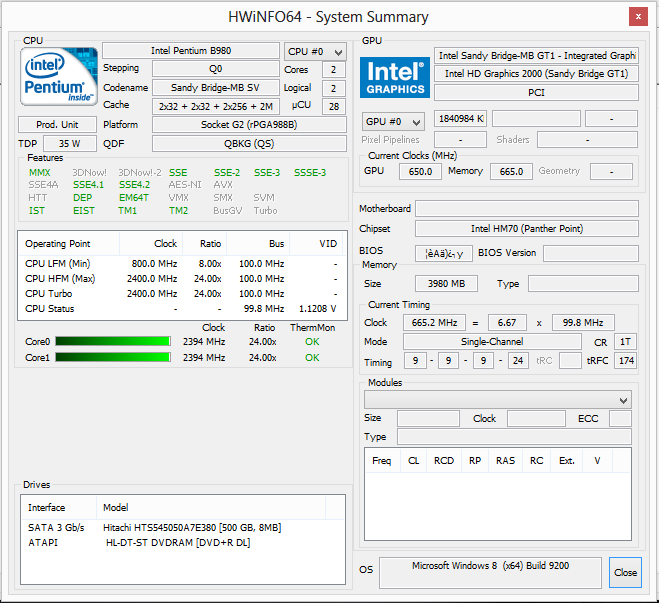This screenshot has width=659, height=603.
Task: Select the CPU Status row
Action: coord(182,309)
